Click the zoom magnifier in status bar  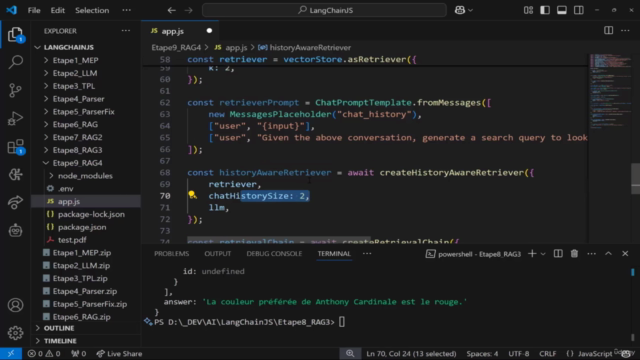point(350,353)
